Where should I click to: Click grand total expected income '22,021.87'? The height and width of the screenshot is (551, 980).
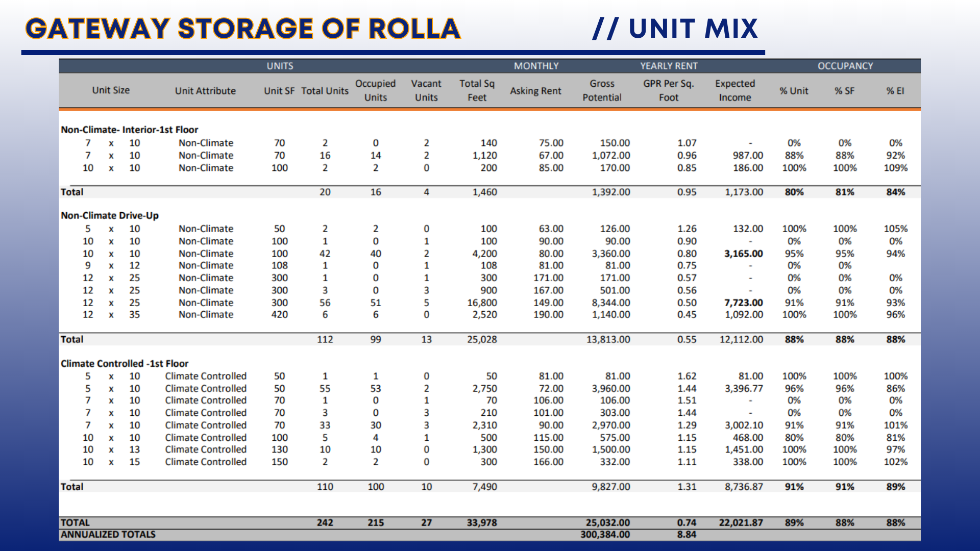[741, 522]
